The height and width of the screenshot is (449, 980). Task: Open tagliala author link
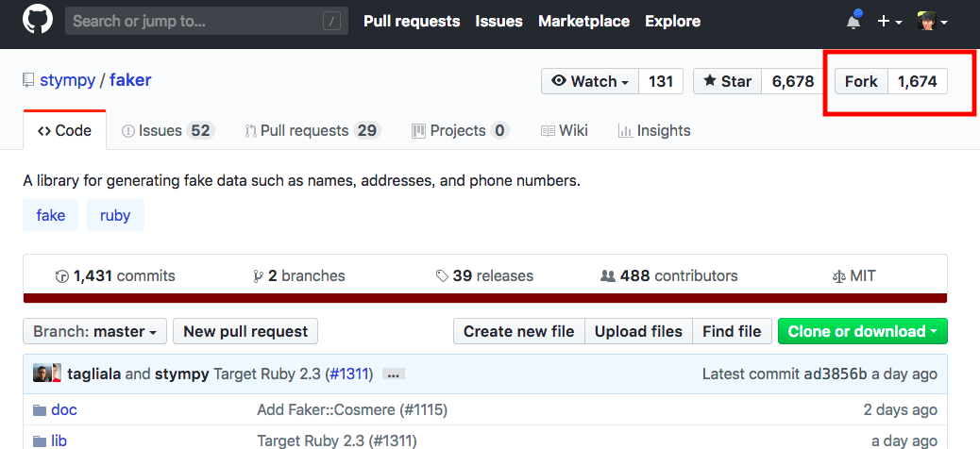(94, 374)
